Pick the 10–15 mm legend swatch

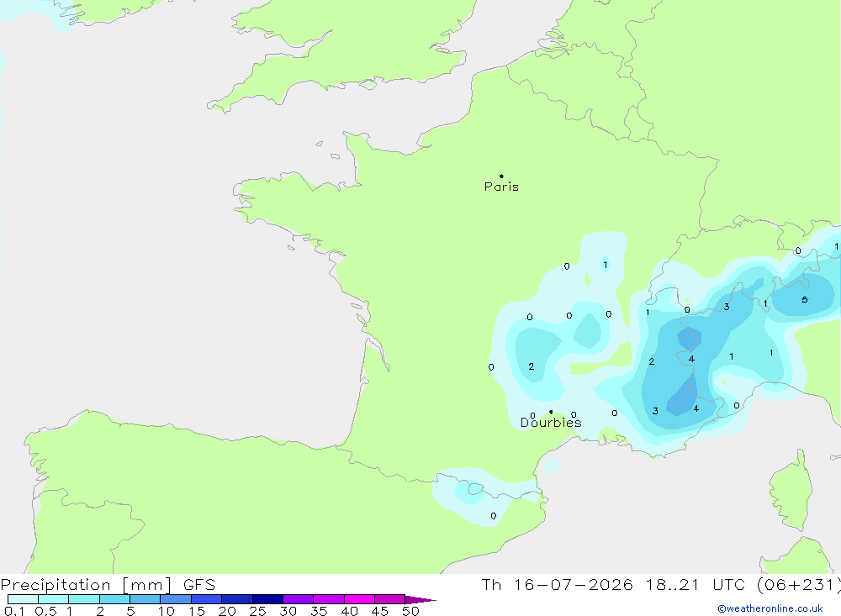(x=176, y=599)
